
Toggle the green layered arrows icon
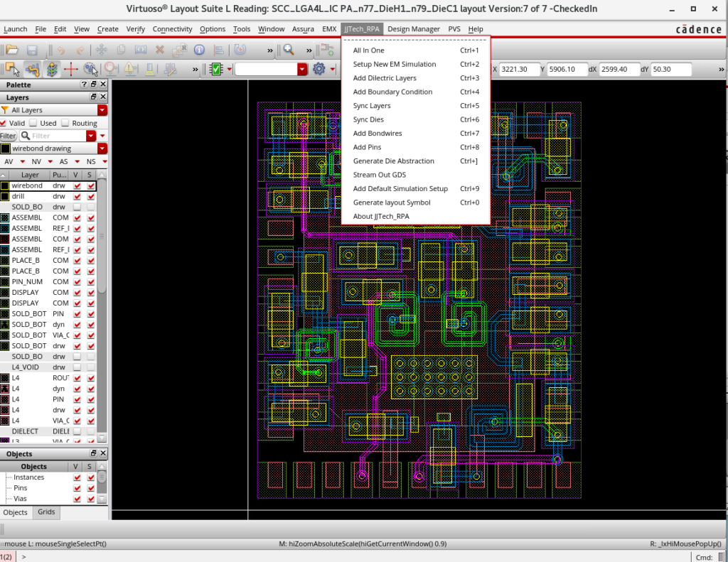pyautogui.click(x=52, y=69)
